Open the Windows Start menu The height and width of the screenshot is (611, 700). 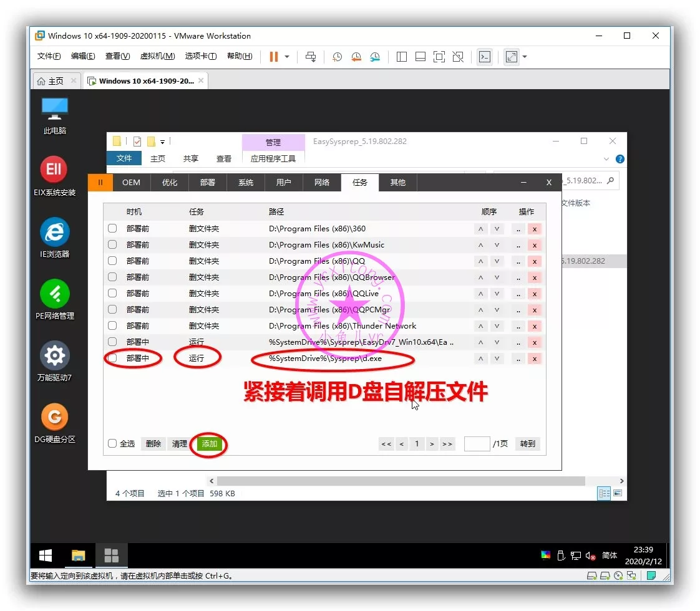coord(46,556)
